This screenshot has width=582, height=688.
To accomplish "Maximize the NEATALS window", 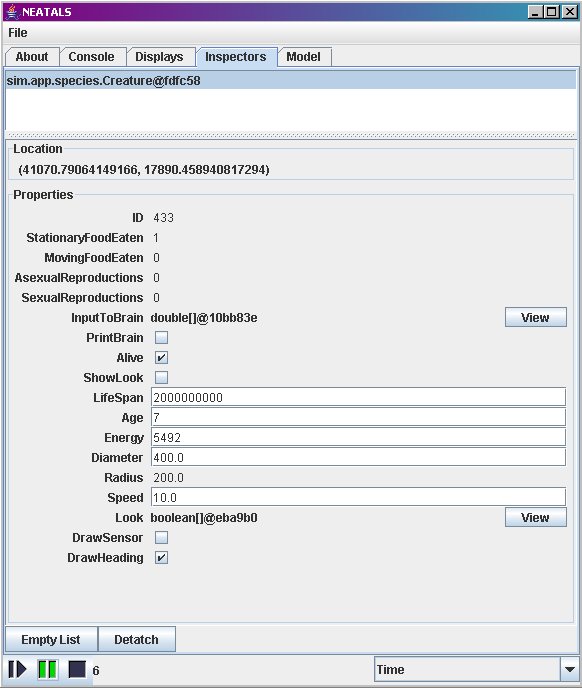I will (x=551, y=11).
